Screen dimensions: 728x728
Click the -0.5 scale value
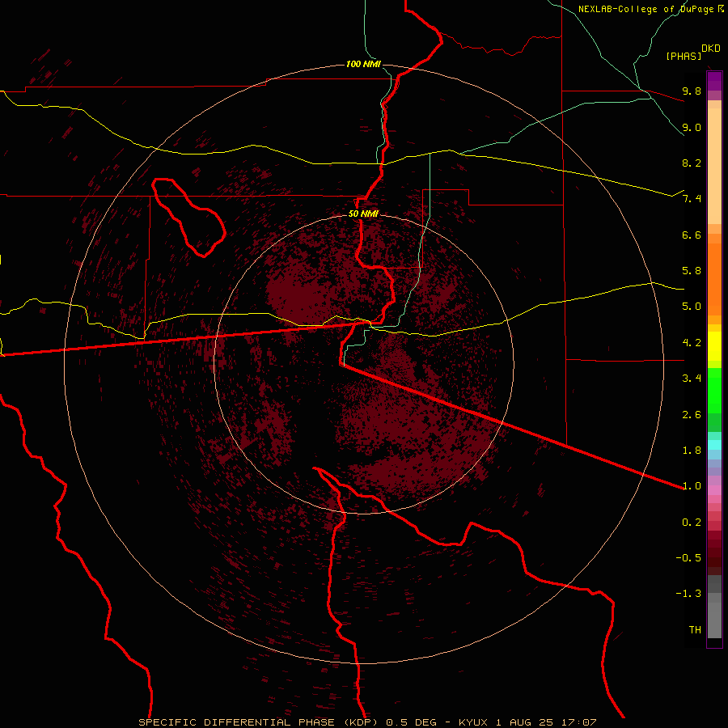tap(688, 558)
